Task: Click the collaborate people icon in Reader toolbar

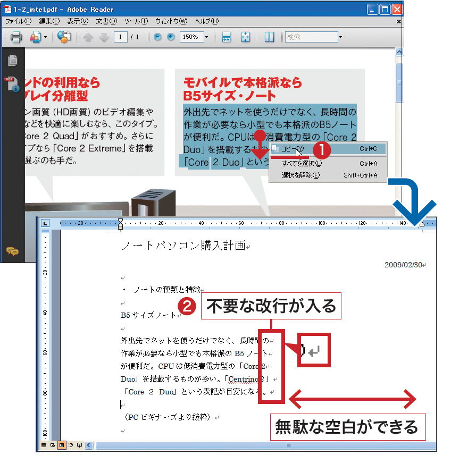Action: [35, 37]
